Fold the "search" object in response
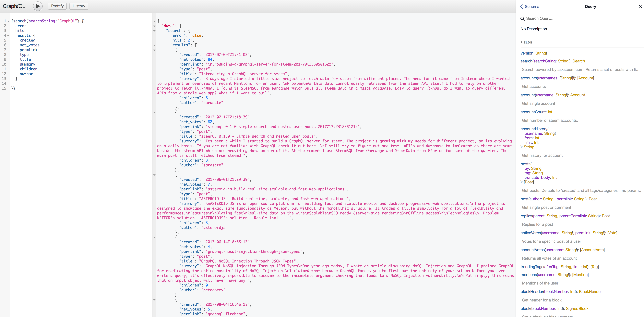This screenshot has height=317, width=644. tap(154, 31)
